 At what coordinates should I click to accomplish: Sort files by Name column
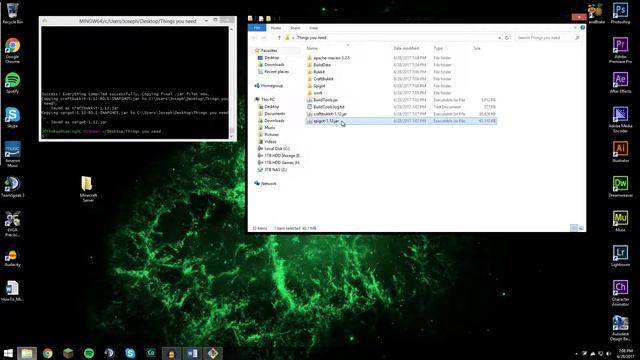click(x=312, y=48)
